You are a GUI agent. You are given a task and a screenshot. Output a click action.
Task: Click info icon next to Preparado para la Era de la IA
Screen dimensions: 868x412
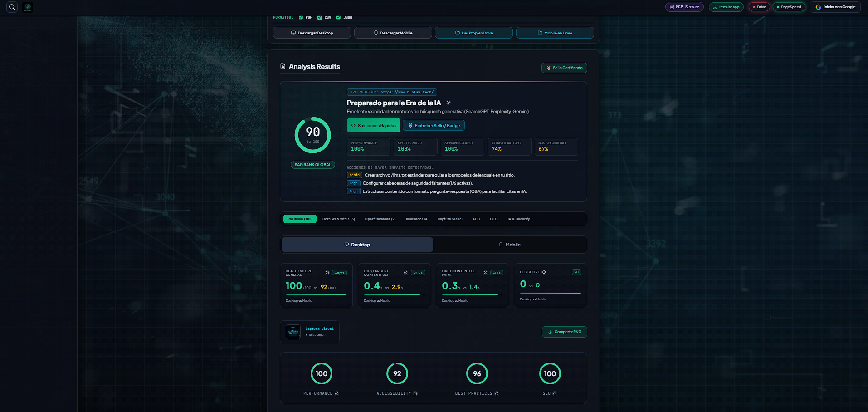448,103
